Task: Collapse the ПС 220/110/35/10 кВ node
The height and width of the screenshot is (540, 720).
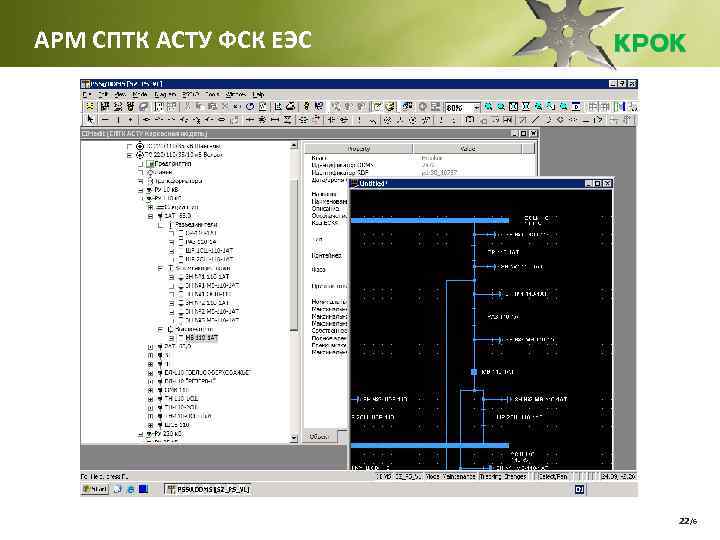Action: click(129, 155)
